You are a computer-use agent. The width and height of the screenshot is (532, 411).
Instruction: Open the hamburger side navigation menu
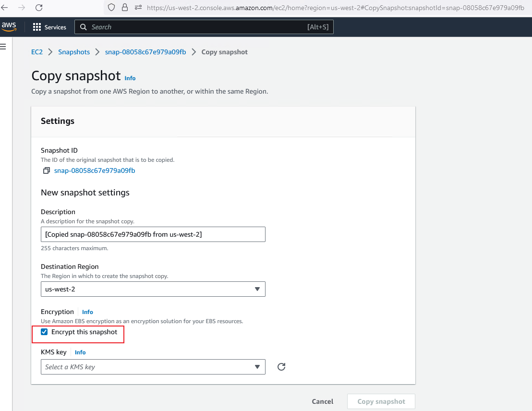click(3, 47)
